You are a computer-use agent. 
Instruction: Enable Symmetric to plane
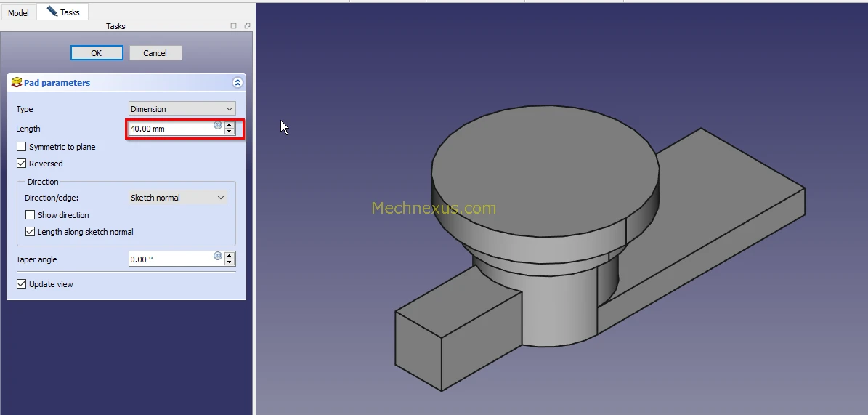click(x=22, y=147)
